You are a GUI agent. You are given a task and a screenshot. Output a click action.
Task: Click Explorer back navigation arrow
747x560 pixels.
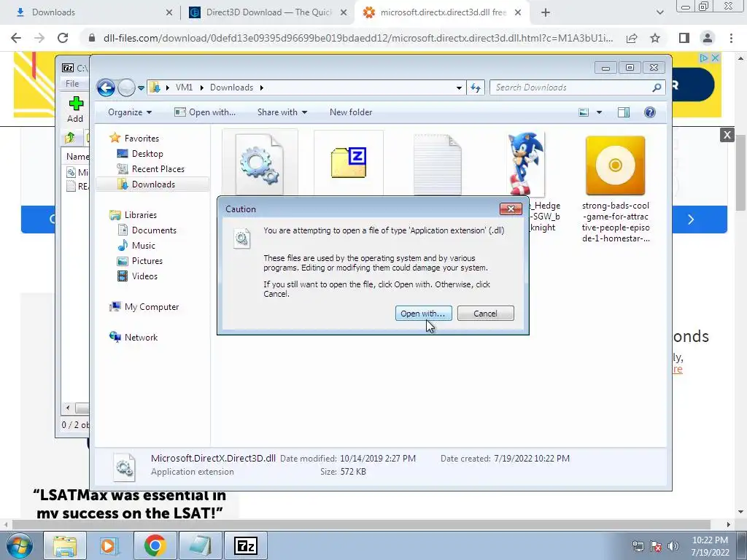coord(106,87)
